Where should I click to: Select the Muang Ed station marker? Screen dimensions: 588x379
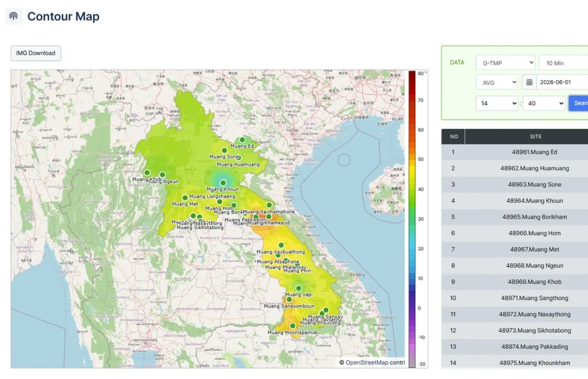click(x=242, y=140)
